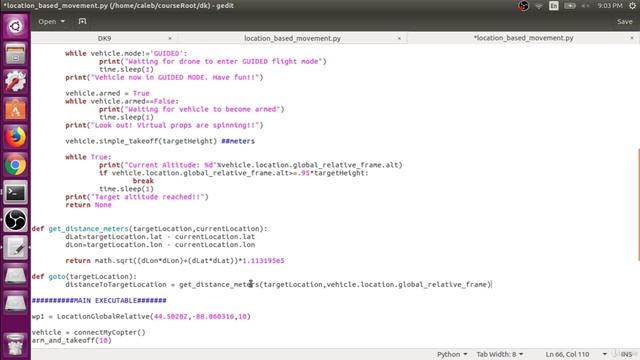Open the second removable drive icon in dock
The image size is (640, 360).
[x=15, y=303]
